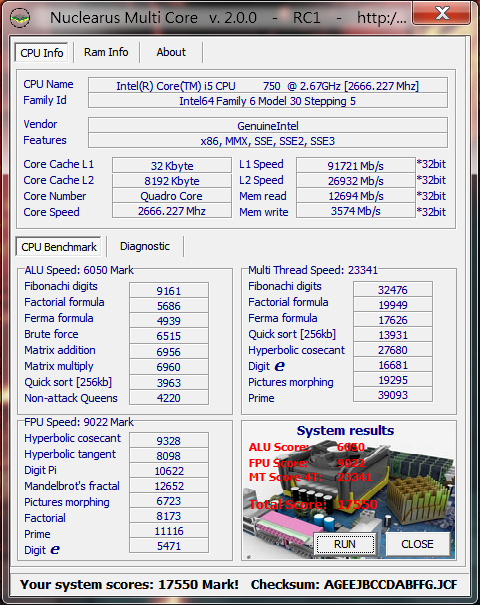Click the Brute force score 6515
480x605 pixels.
(169, 336)
